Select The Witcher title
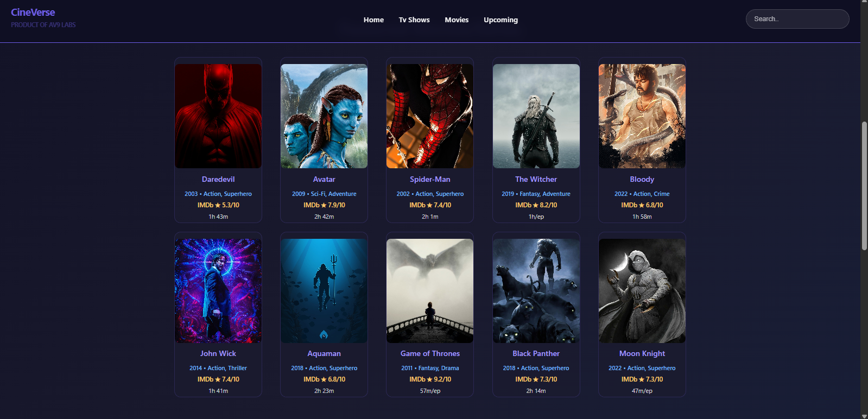The image size is (868, 419). 536,179
